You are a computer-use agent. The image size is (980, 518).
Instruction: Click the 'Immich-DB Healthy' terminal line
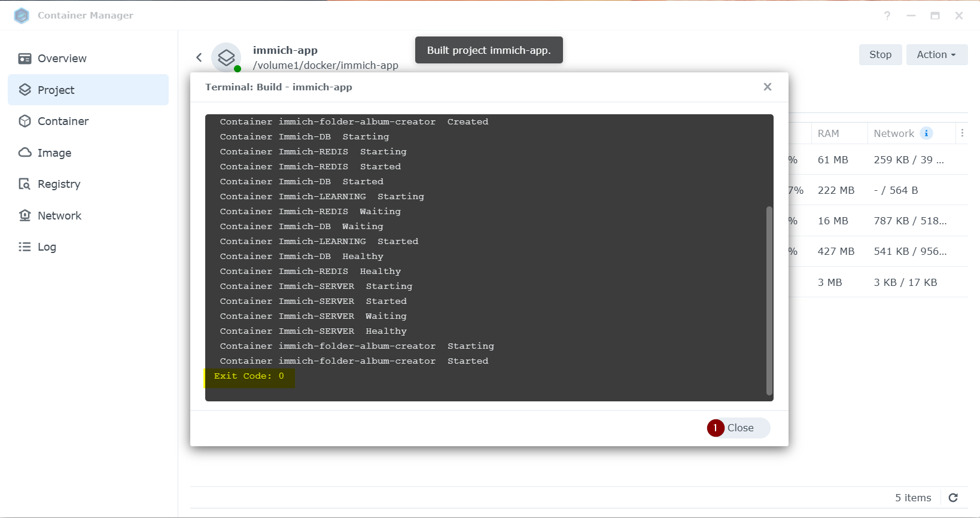click(302, 257)
